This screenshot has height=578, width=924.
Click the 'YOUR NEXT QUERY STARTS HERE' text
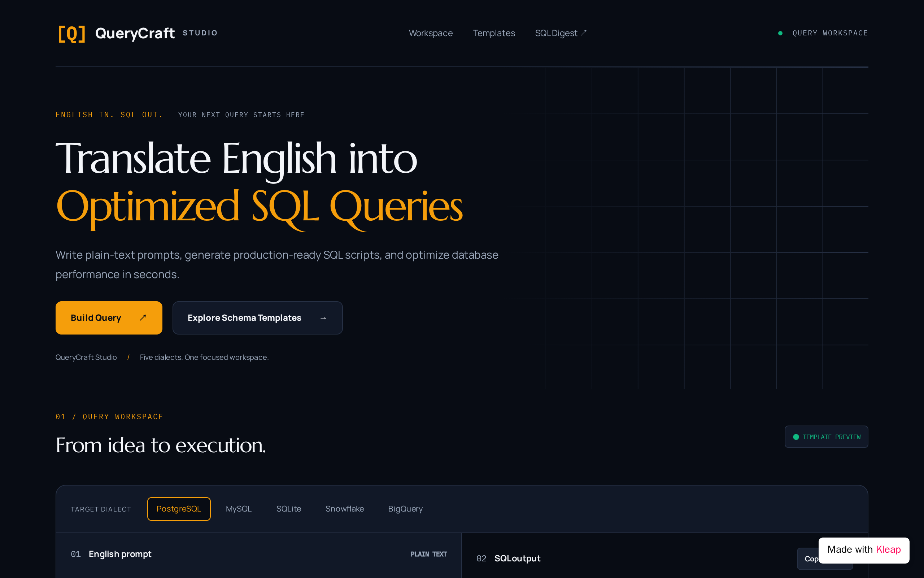[x=241, y=115]
